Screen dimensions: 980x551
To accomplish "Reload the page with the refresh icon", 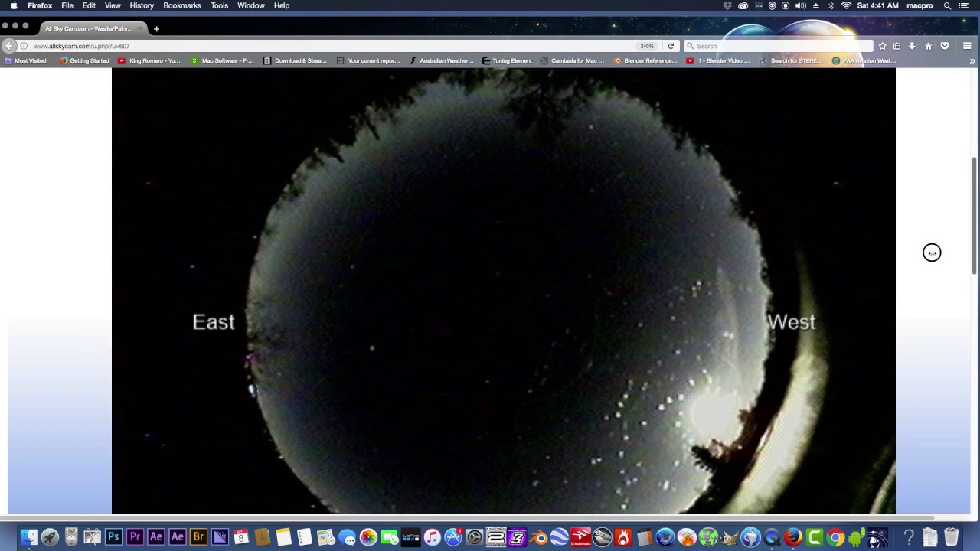I will point(671,46).
